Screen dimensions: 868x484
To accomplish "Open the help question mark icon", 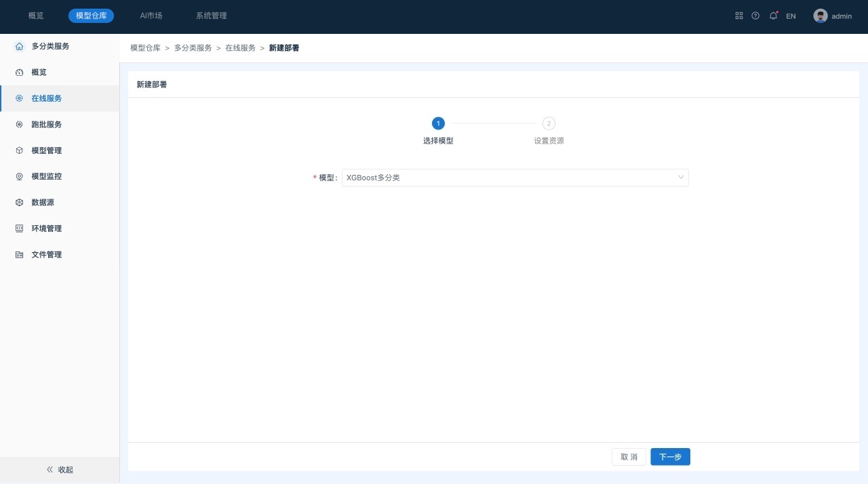I will click(x=755, y=16).
